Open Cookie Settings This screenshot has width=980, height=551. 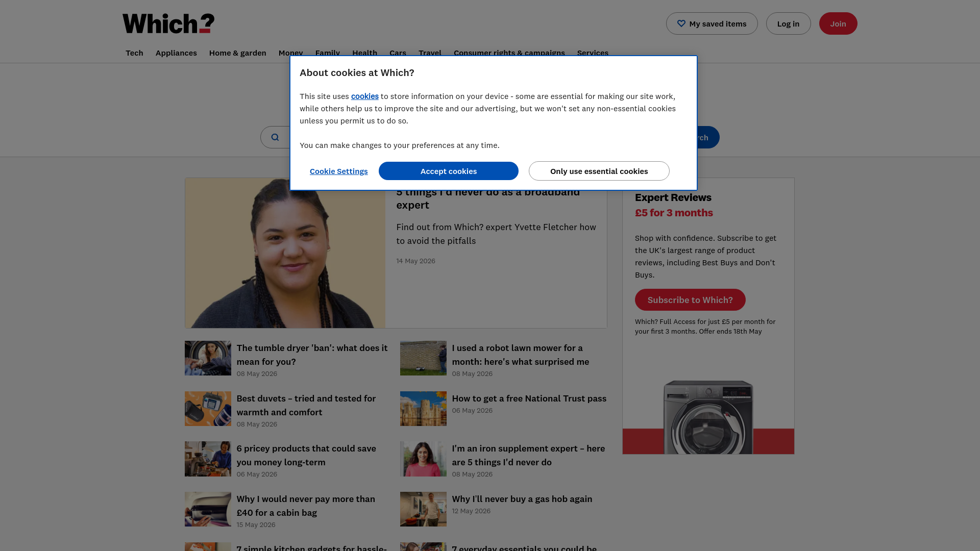[x=338, y=171]
